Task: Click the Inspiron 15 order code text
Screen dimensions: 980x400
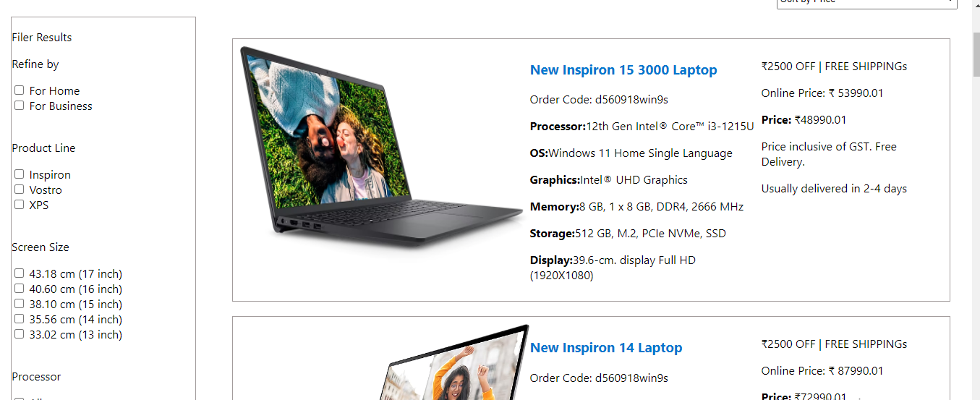Action: [599, 100]
